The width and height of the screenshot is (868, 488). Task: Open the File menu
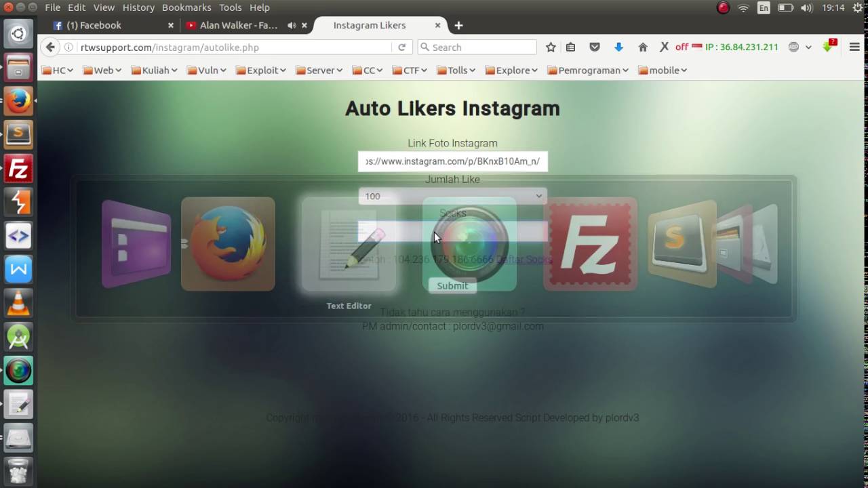click(x=52, y=7)
